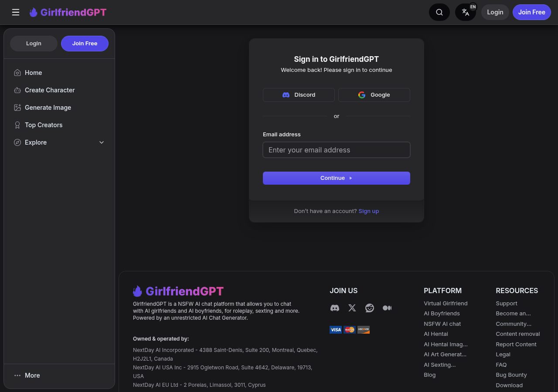This screenshot has height=392, width=558.
Task: Open Create Character in the sidebar
Action: tap(59, 90)
